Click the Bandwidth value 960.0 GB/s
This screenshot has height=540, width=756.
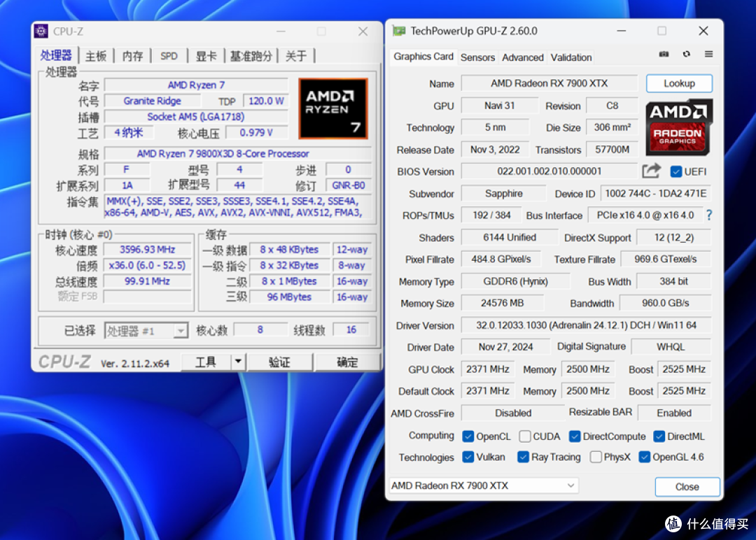click(665, 303)
